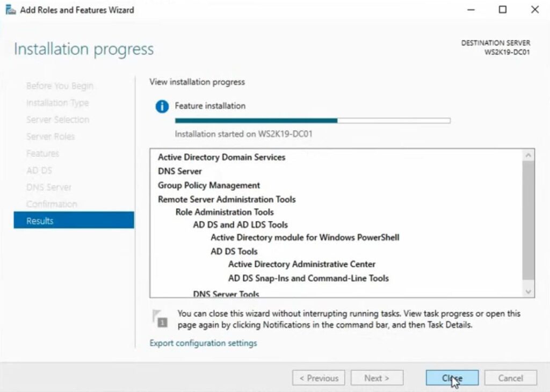Screen dimensions: 550x392
Task: Click the blue information icon beside Feature installation
Action: 162,106
